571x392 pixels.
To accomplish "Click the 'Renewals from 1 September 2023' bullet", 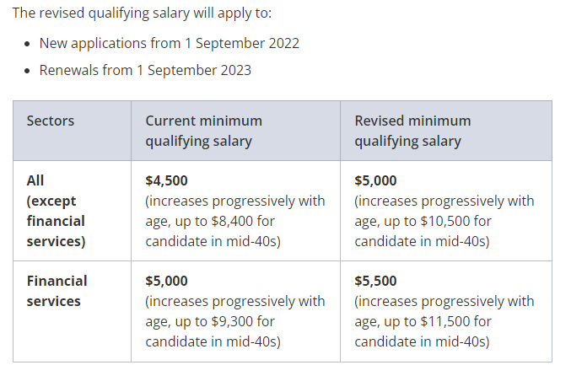I will coord(145,70).
